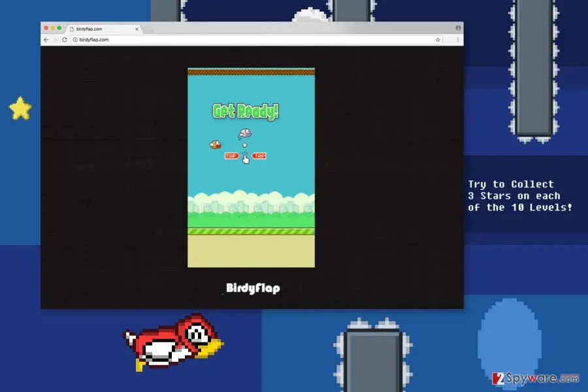The image size is (588, 392).
Task: Click the right red TAP label
Action: 259,155
